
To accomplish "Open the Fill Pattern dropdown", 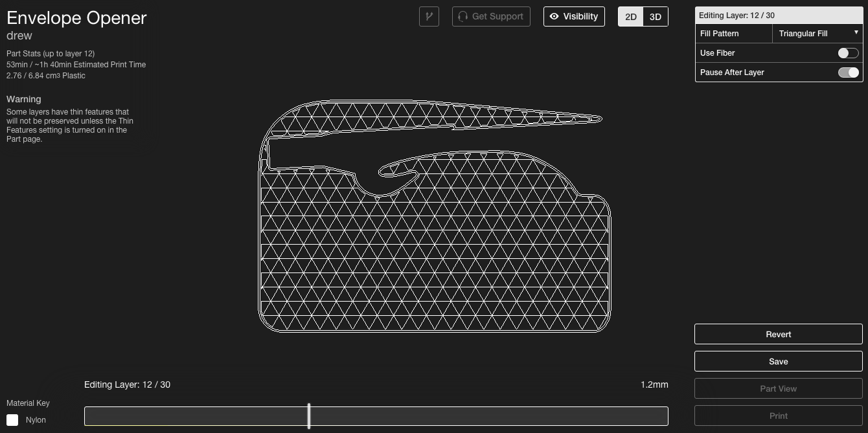I will [x=818, y=34].
